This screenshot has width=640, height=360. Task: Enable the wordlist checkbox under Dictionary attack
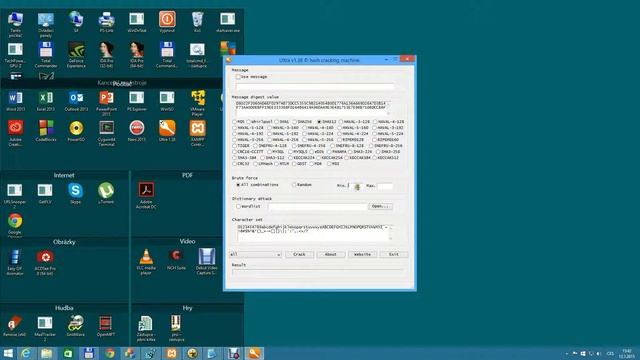[x=238, y=207]
